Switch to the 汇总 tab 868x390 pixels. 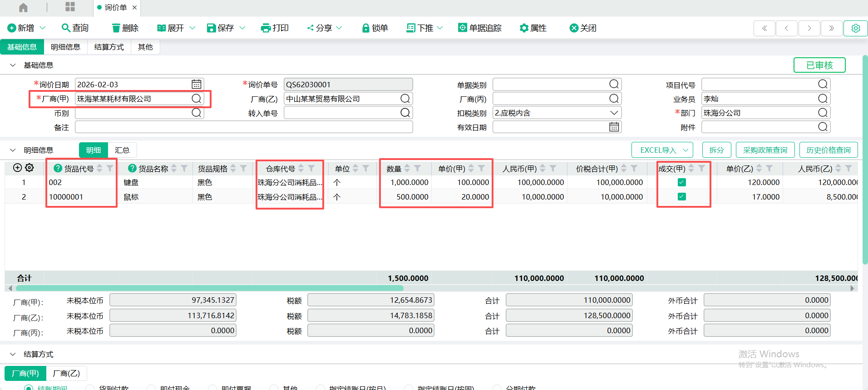click(122, 150)
